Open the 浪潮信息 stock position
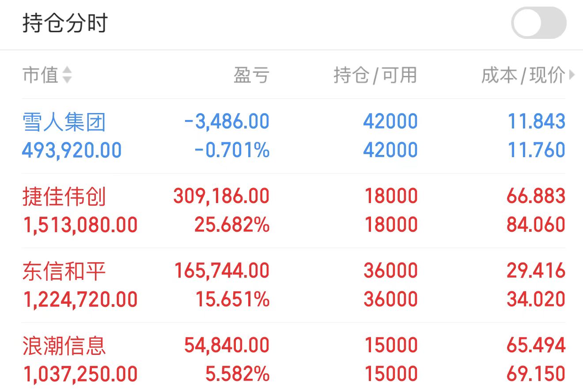This screenshot has width=583, height=392. click(293, 358)
